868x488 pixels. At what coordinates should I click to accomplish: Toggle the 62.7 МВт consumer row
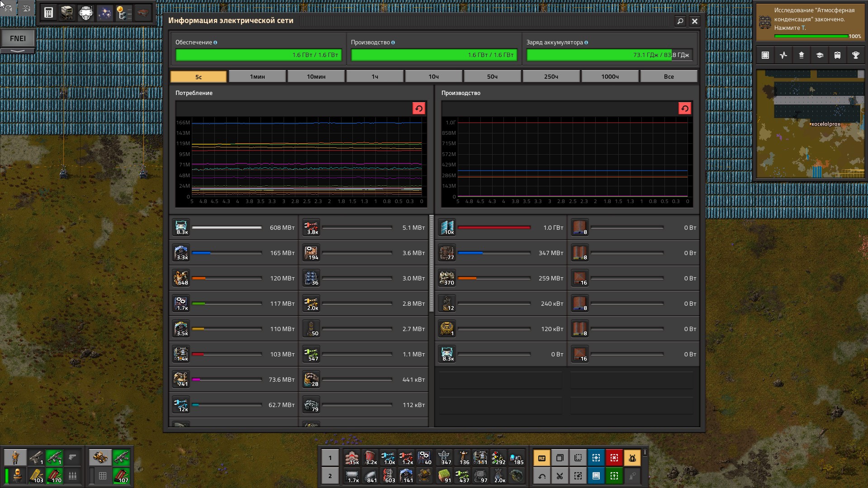coord(234,405)
